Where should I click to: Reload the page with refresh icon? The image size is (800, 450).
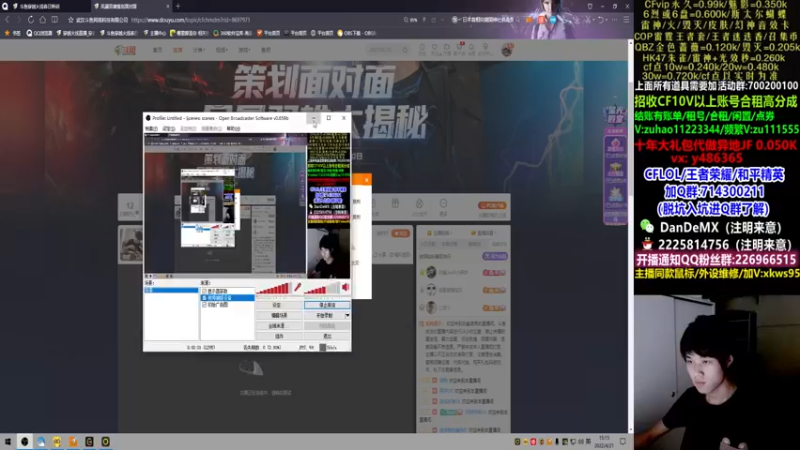[31, 20]
